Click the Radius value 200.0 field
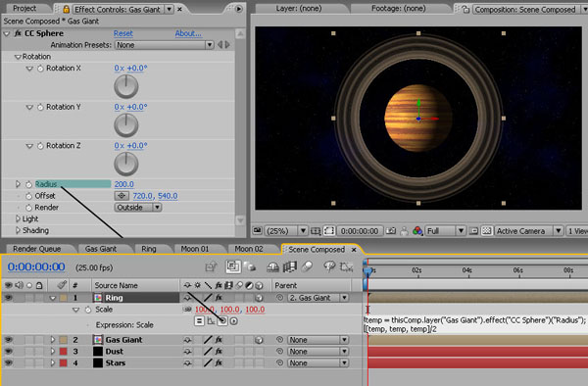Viewport: 588px width, 386px height. click(124, 184)
